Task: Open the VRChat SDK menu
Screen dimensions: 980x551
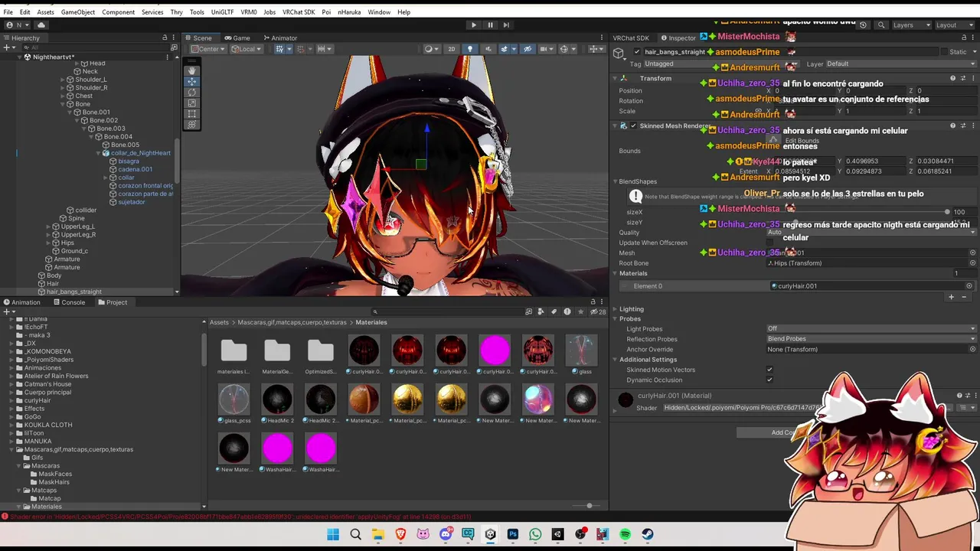Action: tap(299, 12)
